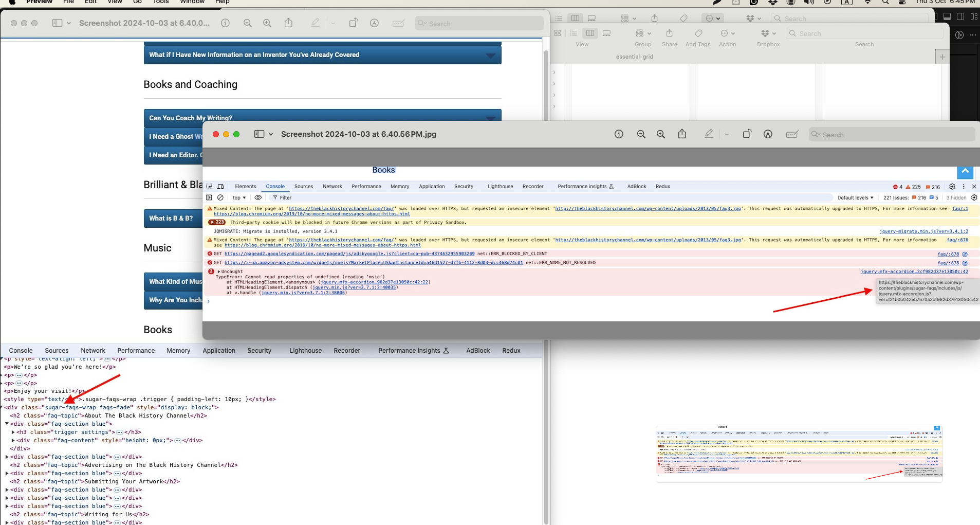980x525 pixels.
Task: Add a new tab with Finder's plus button
Action: pyautogui.click(x=942, y=57)
